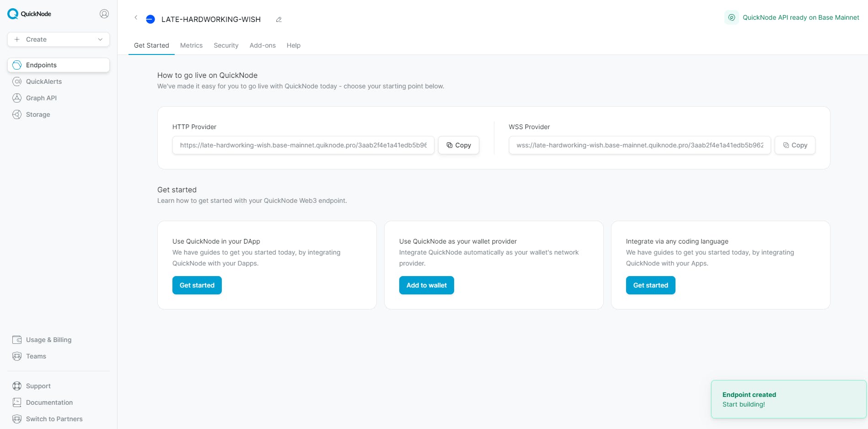Switch to the Metrics tab
Screen dimensions: 868x429
pos(191,45)
